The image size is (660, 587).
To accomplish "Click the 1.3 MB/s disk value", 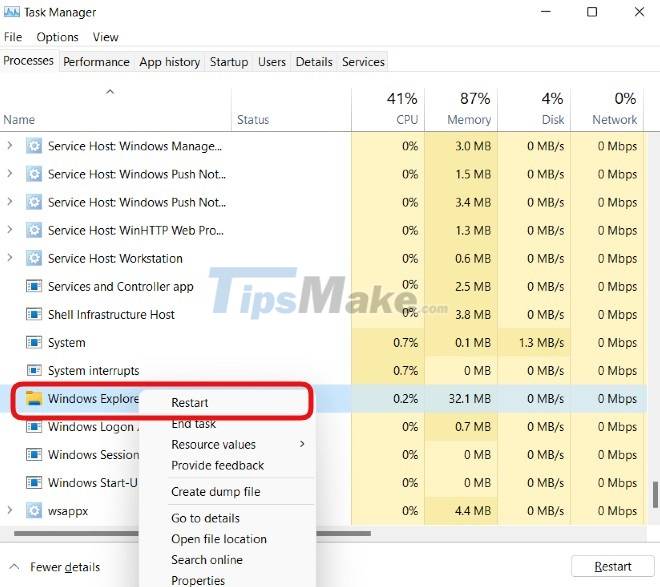I will (541, 343).
